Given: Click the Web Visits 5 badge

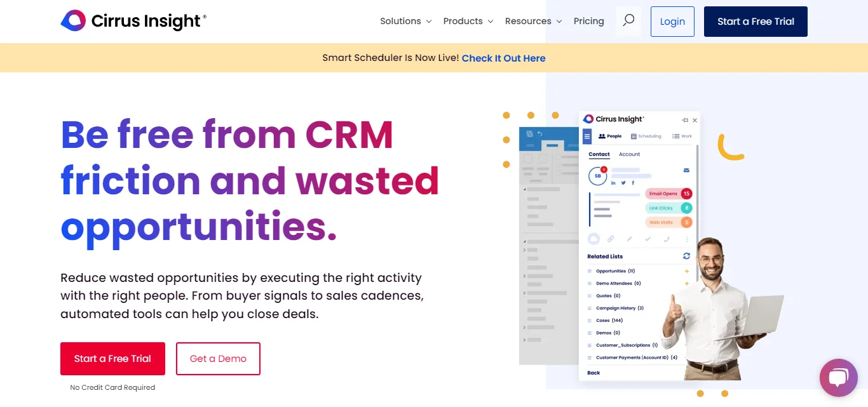Looking at the screenshot, I should [668, 222].
